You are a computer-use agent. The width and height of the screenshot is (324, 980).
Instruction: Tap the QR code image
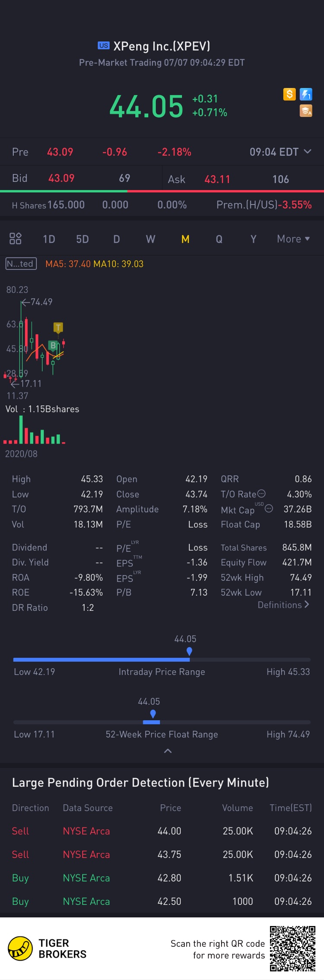[293, 948]
